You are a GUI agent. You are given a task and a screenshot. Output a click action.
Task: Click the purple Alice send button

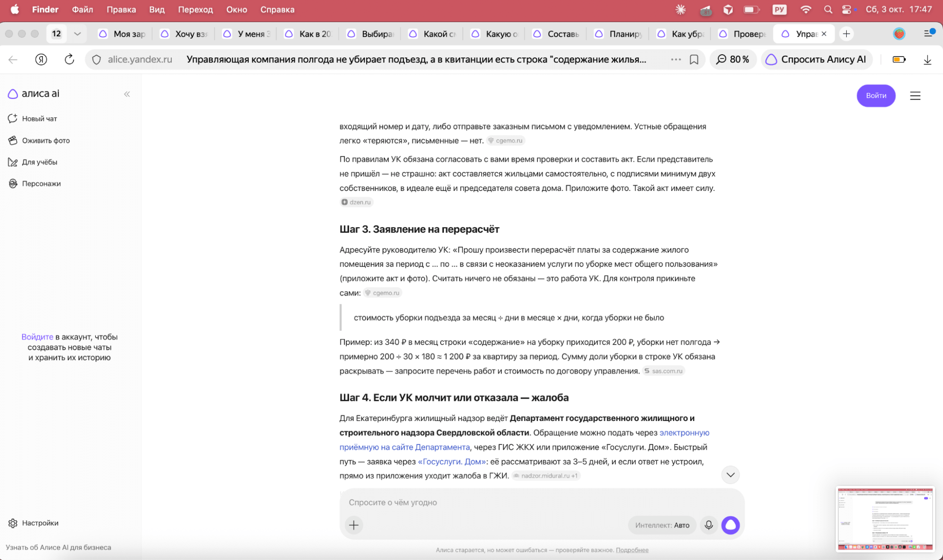point(730,525)
